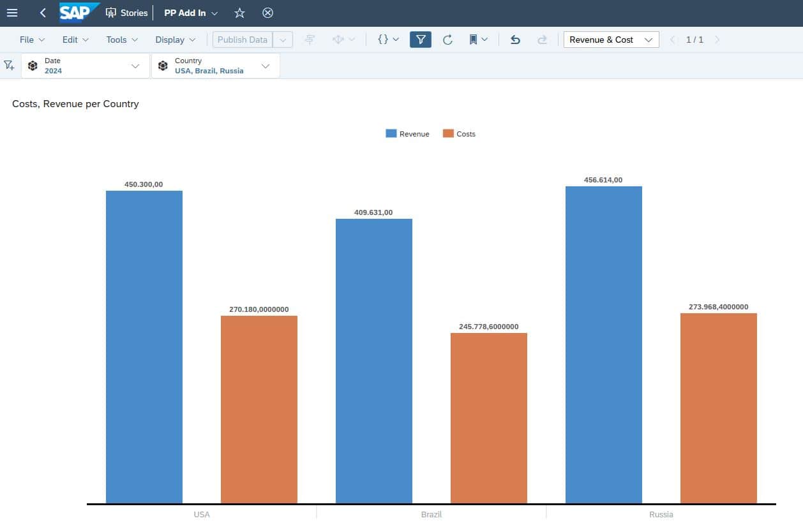Open the PP Add In story title menu
The height and width of the screenshot is (532, 803).
point(191,13)
